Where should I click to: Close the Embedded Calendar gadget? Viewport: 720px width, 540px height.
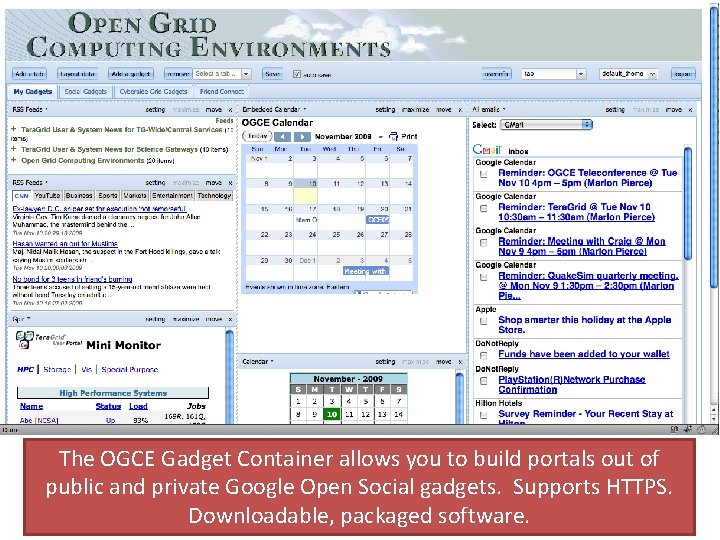coord(460,110)
